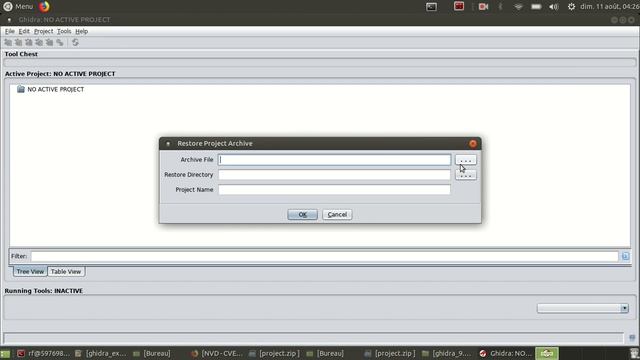Select the NO ACTIVE PROJECT tree item
The height and width of the screenshot is (360, 640).
pos(56,89)
